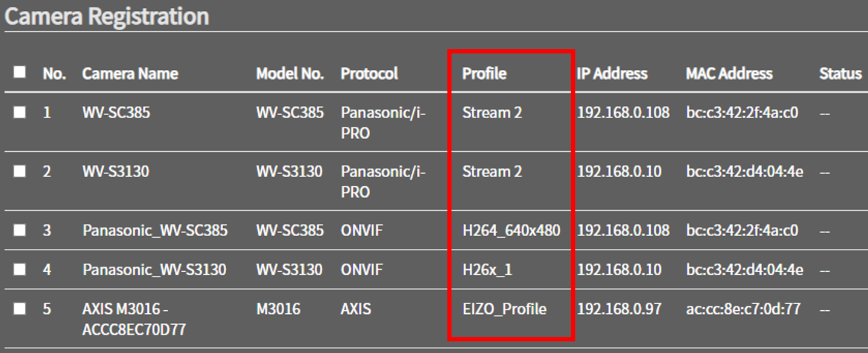Click the IP Address column header

point(612,73)
